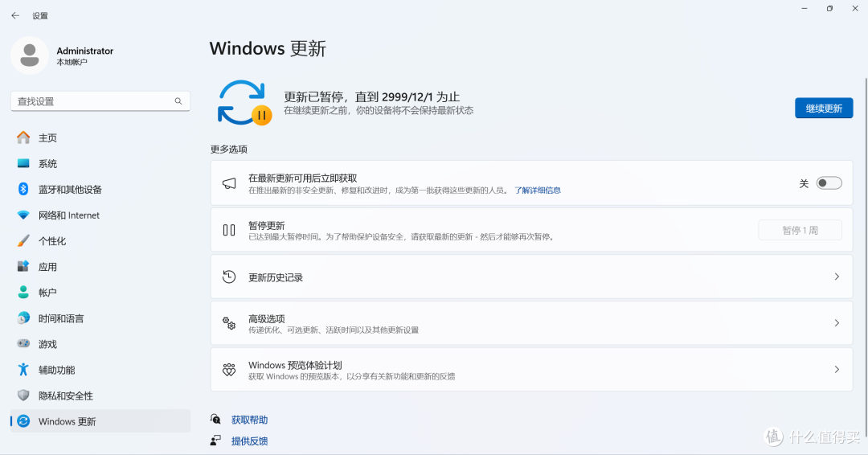
Task: Select 网络和 Internet in the sidebar
Action: [100, 215]
